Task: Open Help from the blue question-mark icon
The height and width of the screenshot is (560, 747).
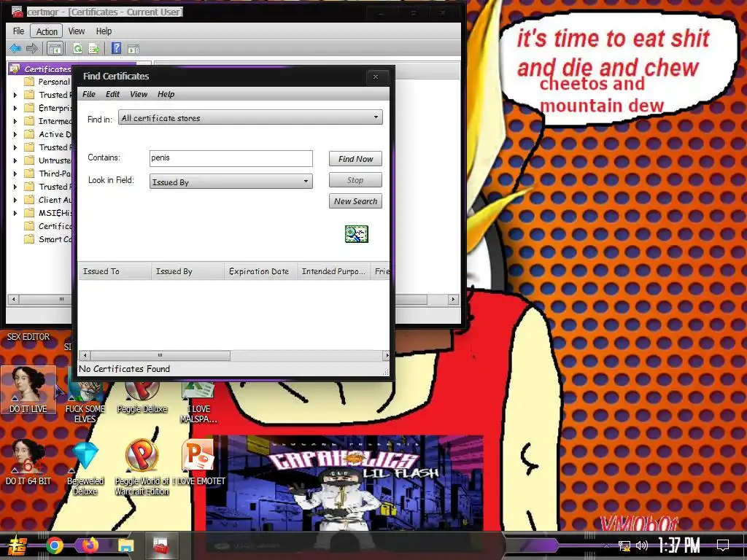Action: [116, 49]
